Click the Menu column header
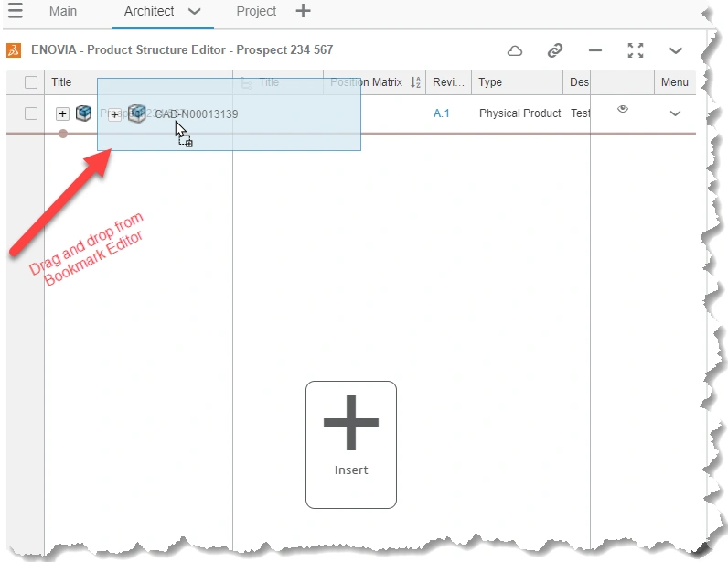The image size is (728, 562). (675, 82)
